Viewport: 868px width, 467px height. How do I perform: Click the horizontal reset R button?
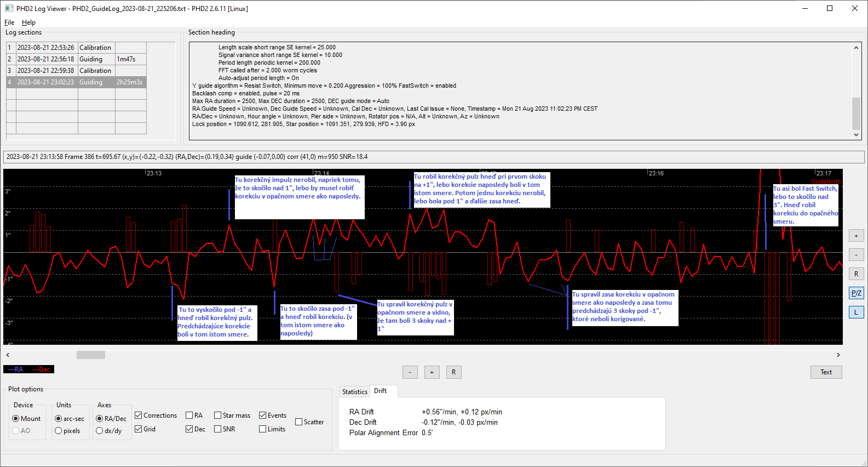454,372
